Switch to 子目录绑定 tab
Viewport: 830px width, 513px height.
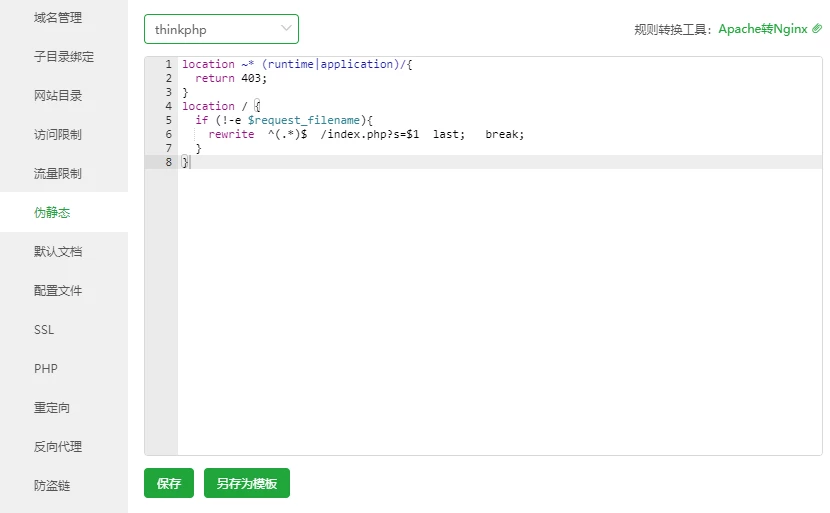64,57
